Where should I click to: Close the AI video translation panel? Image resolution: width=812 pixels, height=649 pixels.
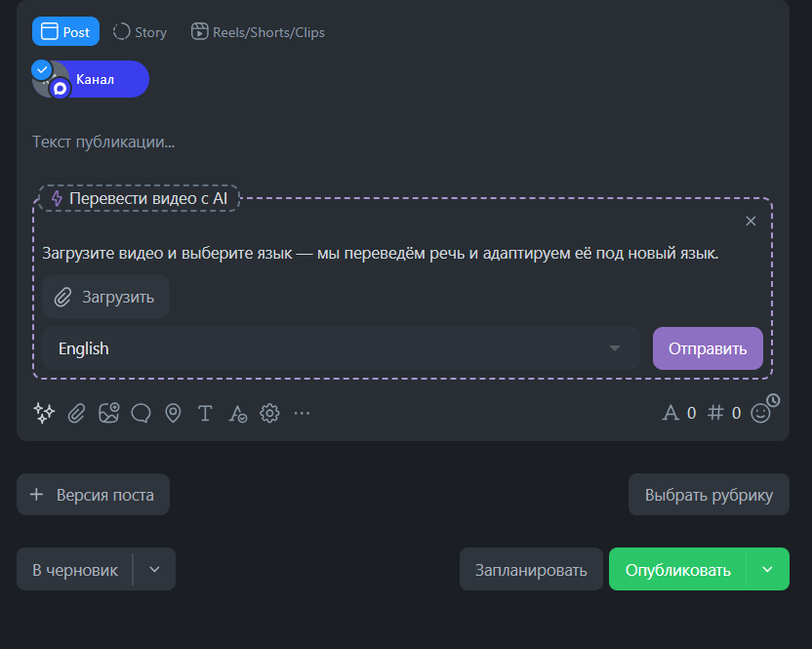pyautogui.click(x=751, y=221)
